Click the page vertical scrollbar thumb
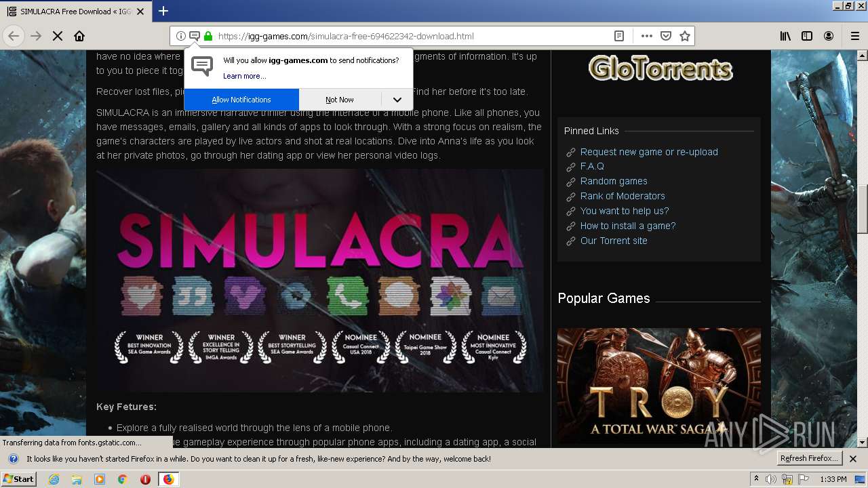868x488 pixels. (863, 209)
